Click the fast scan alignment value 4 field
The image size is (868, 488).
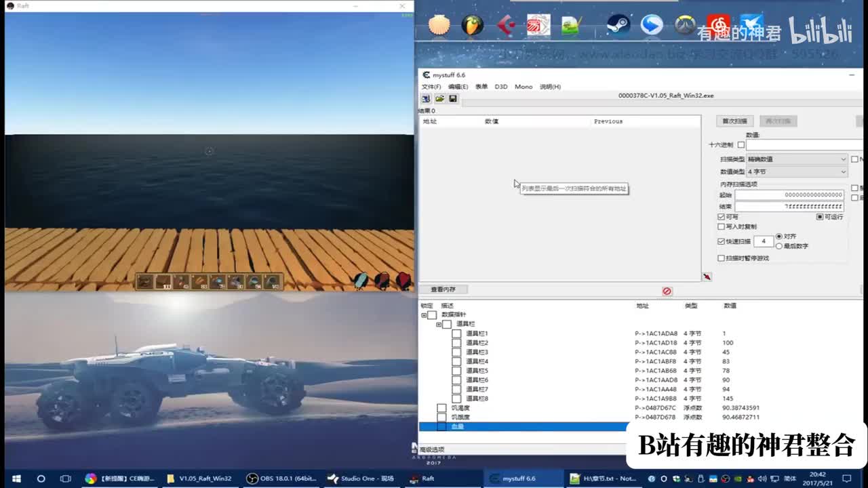click(x=763, y=241)
